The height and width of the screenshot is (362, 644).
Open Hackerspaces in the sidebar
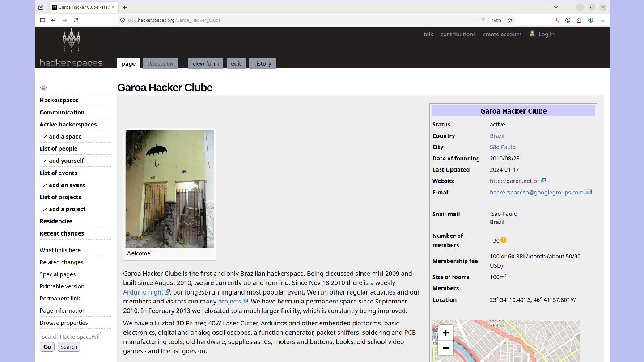pyautogui.click(x=59, y=100)
